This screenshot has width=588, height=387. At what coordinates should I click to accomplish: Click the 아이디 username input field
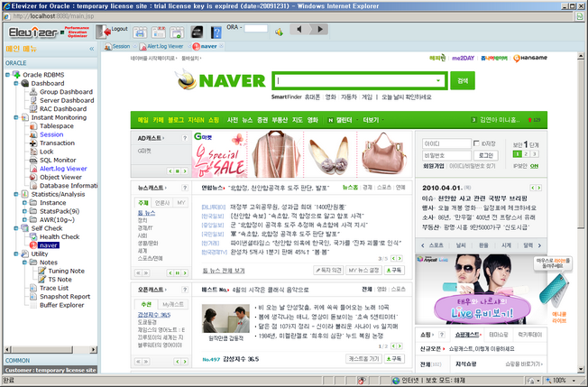coord(446,143)
